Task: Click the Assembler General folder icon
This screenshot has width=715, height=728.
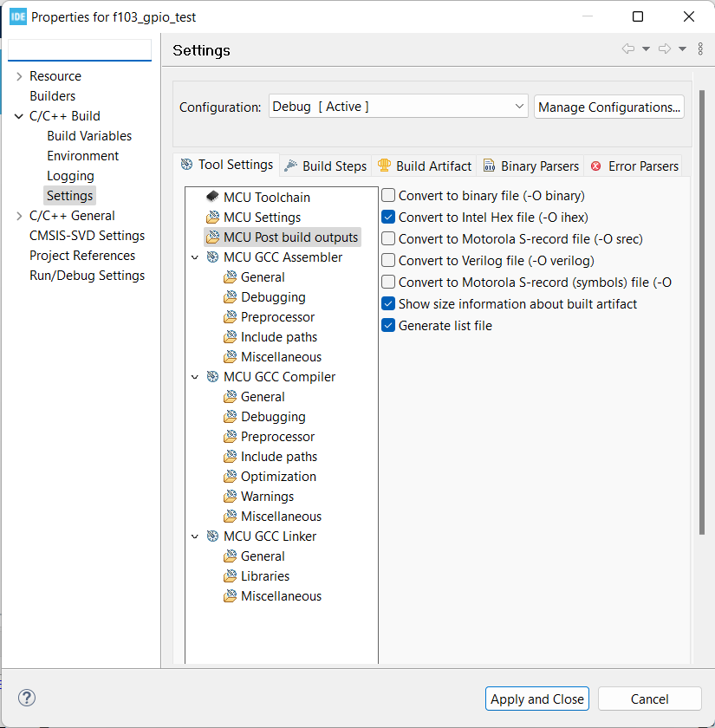Action: pyautogui.click(x=230, y=276)
